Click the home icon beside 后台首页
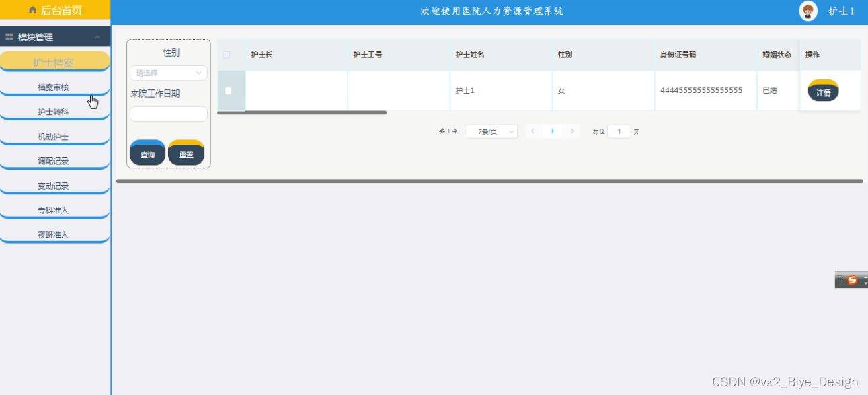This screenshot has height=395, width=868. 32,10
